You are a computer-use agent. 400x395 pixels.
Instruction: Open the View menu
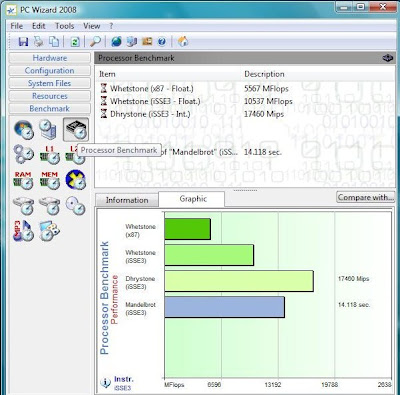[x=91, y=26]
